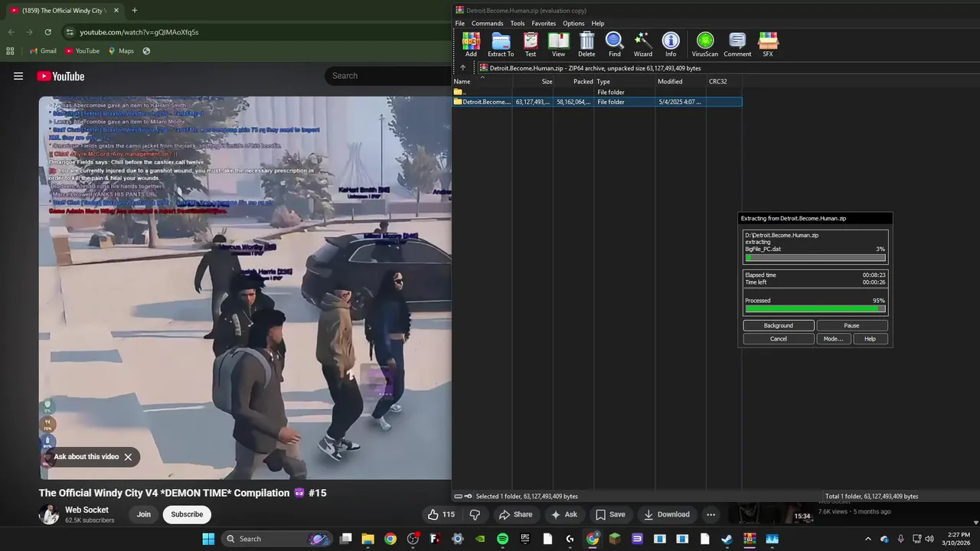
Task: Subscribe to Web Socket channel
Action: (187, 514)
